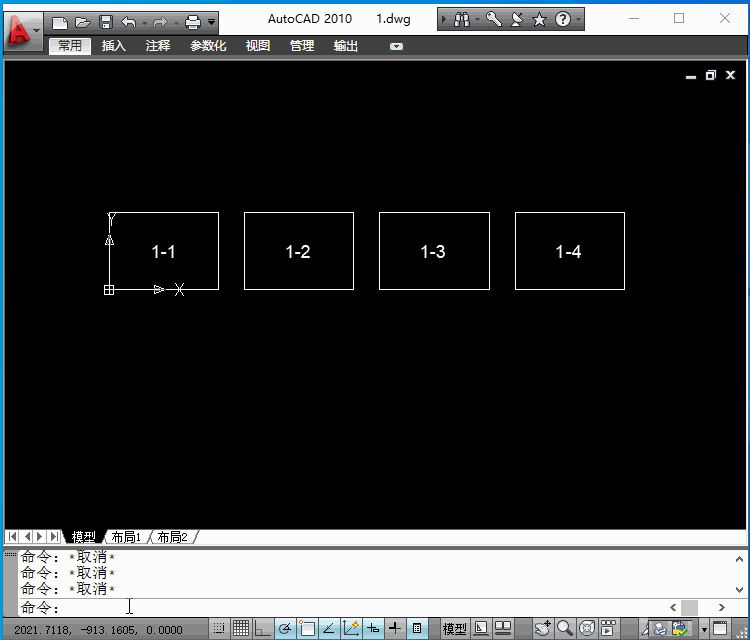
Task: Open the 插入 ribbon tab
Action: [113, 46]
